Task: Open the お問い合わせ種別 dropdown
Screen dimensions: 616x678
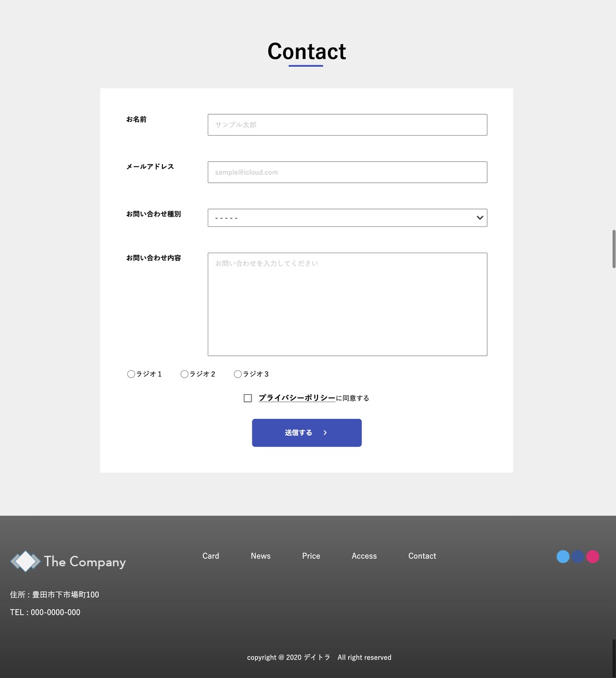Action: click(347, 218)
